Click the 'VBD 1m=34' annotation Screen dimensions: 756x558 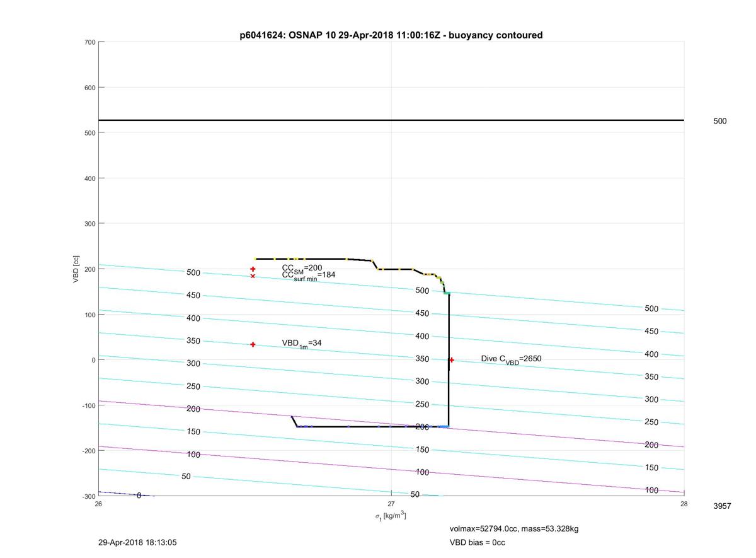tap(301, 344)
